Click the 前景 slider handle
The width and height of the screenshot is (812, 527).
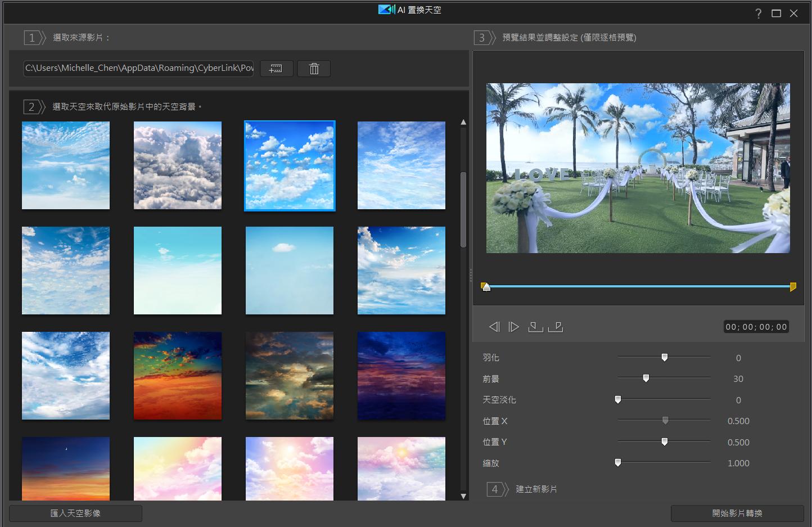point(646,379)
